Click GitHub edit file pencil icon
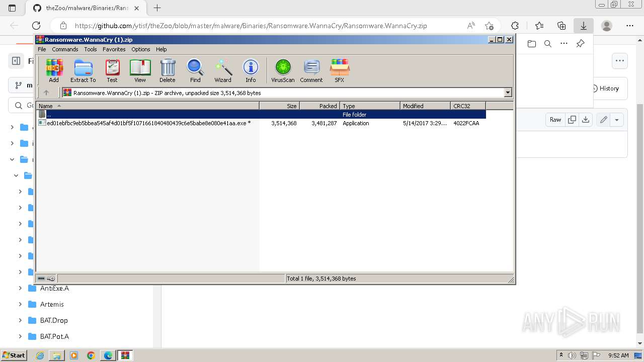Screen dimensions: 644x362 604,120
